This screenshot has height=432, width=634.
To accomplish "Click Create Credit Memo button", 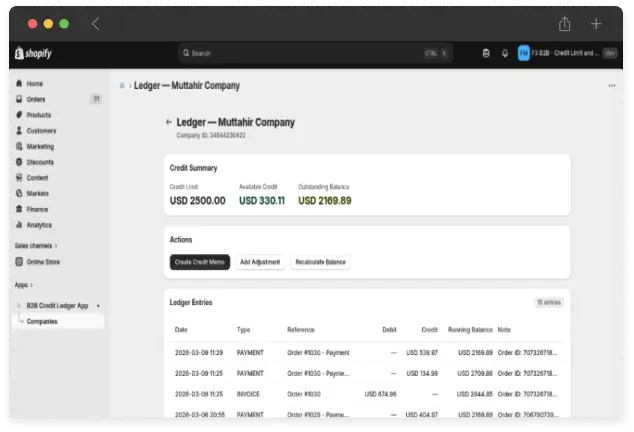I will pyautogui.click(x=200, y=262).
